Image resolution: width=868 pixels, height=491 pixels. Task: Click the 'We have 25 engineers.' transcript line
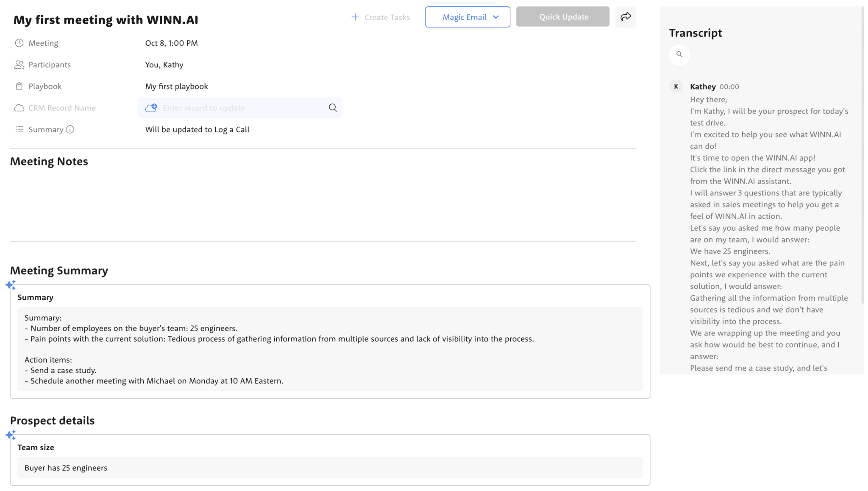(x=730, y=251)
